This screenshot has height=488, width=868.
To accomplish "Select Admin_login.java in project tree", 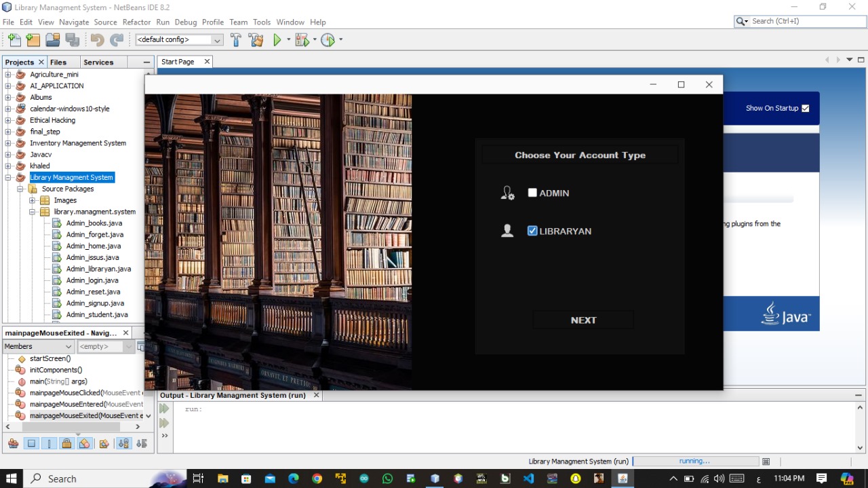I will (92, 280).
